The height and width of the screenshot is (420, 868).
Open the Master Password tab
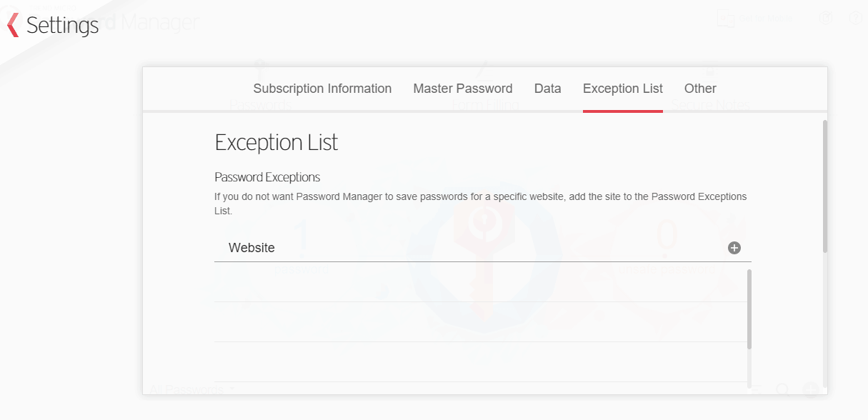(x=462, y=89)
